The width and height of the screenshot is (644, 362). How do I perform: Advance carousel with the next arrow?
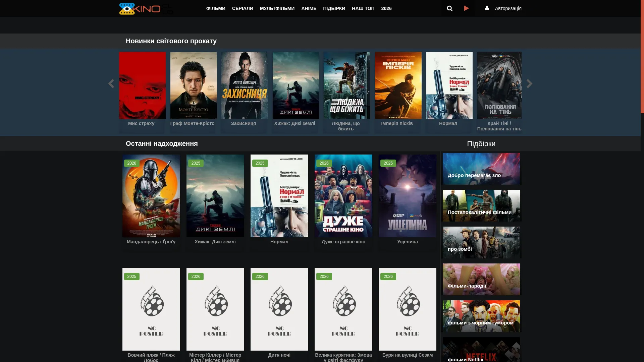(x=529, y=84)
